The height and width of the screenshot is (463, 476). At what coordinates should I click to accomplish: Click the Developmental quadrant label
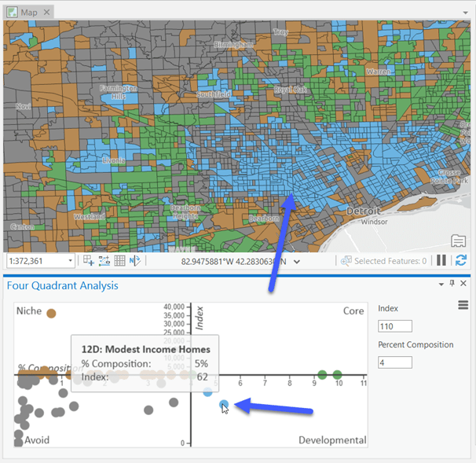click(332, 440)
